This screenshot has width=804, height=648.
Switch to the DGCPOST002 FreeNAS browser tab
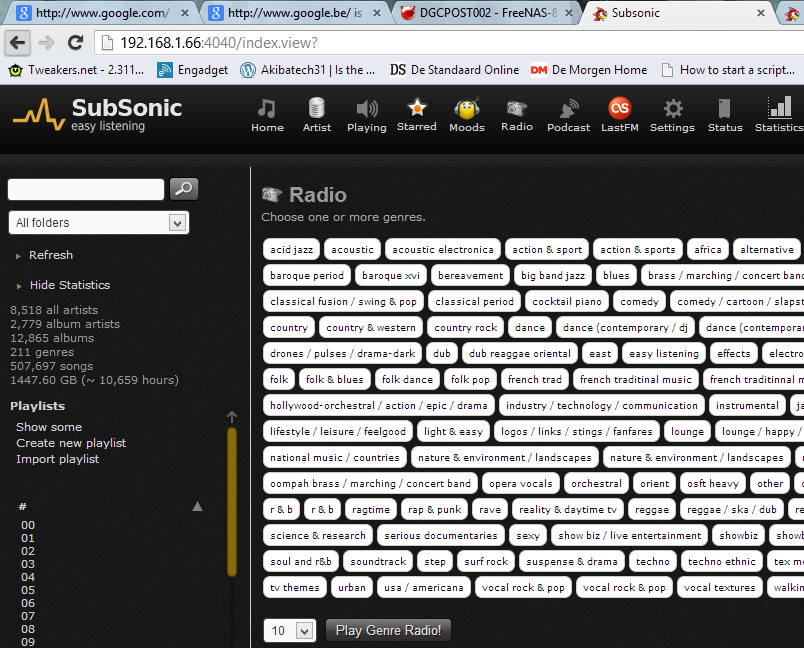tap(486, 13)
